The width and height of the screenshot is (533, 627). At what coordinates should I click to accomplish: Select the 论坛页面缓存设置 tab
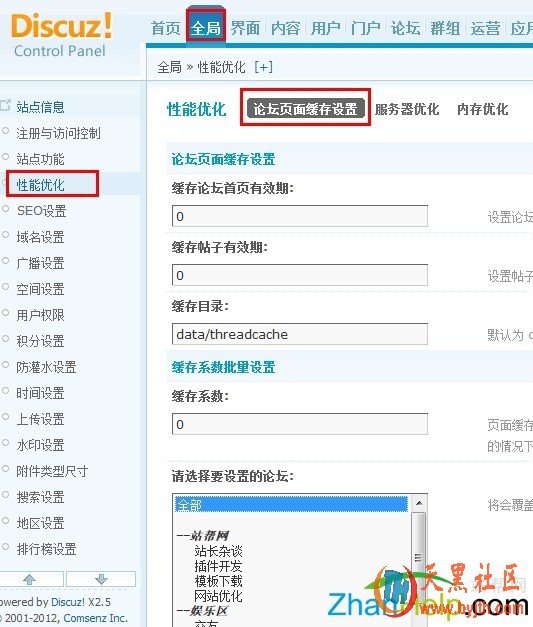click(305, 108)
